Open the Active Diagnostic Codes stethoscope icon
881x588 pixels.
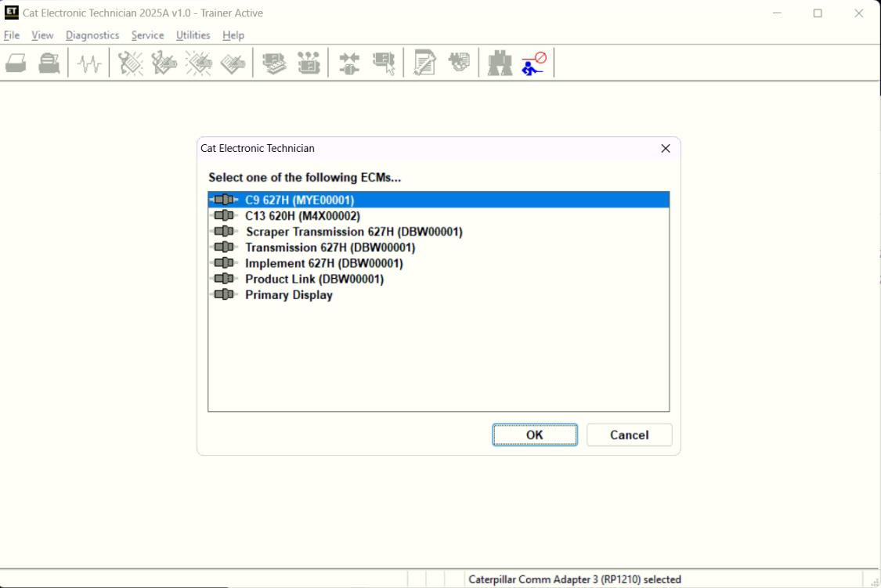(x=130, y=63)
